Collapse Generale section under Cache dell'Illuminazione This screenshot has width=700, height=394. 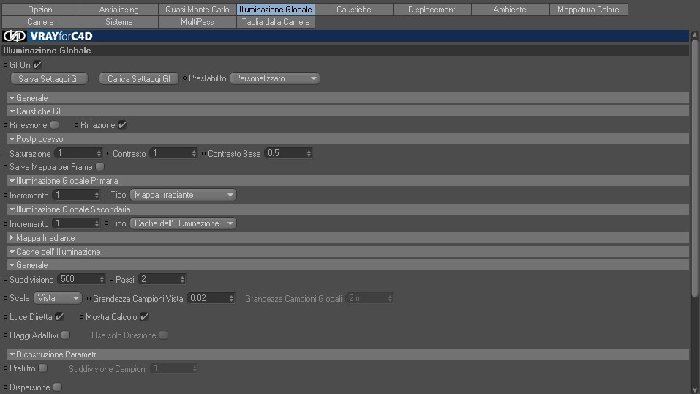coord(12,265)
